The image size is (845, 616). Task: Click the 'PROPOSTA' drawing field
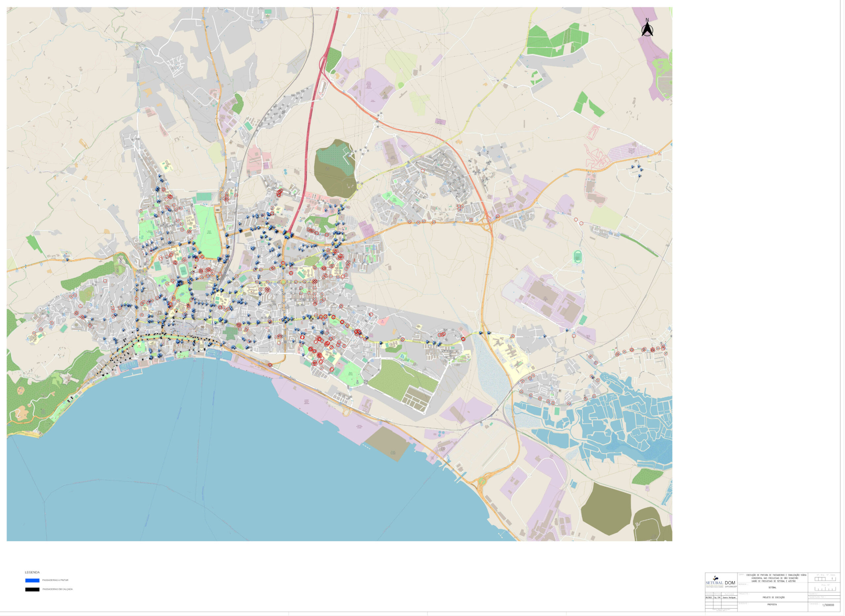coord(772,604)
